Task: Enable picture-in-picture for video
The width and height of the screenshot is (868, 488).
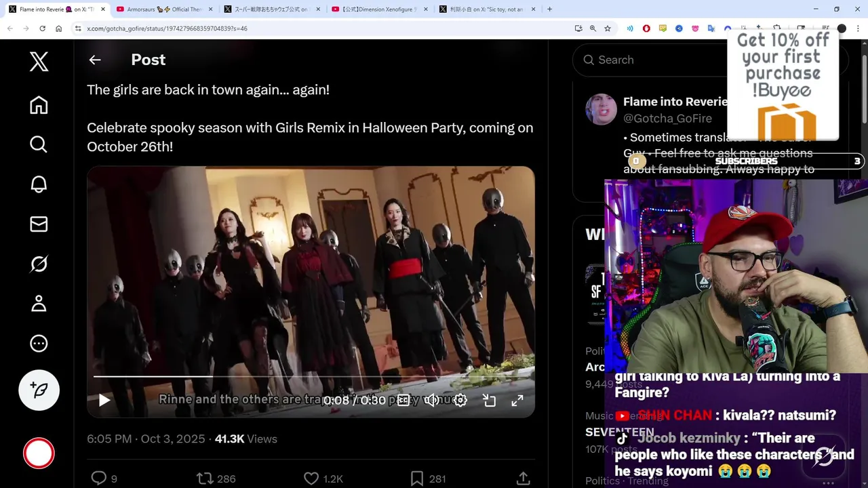Action: 489,401
